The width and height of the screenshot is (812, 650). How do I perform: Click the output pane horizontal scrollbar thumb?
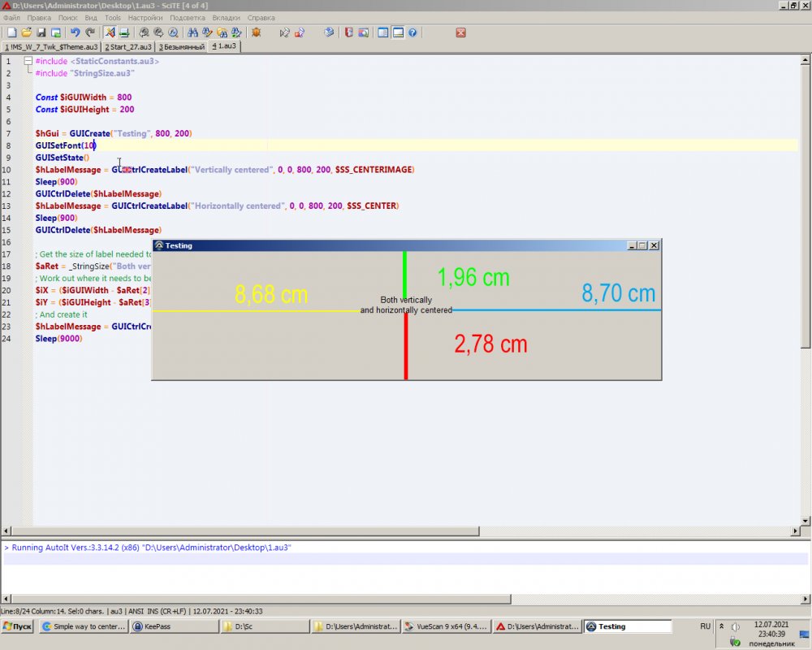tap(261, 599)
